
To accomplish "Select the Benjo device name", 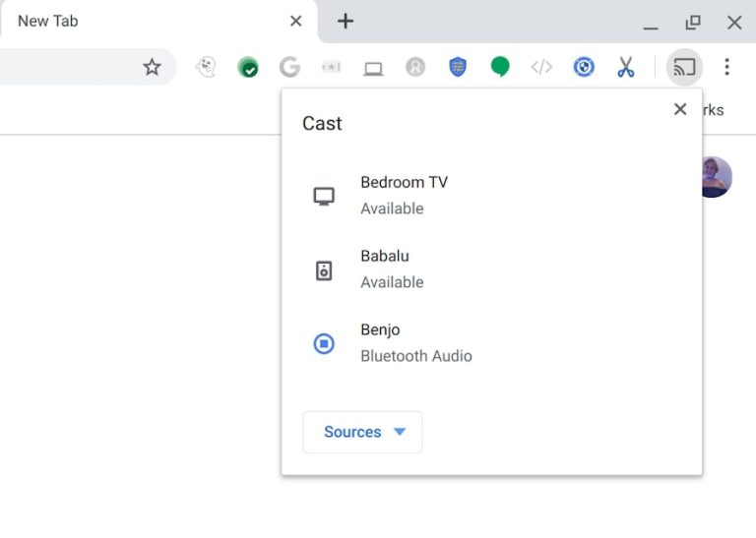I will [x=380, y=329].
